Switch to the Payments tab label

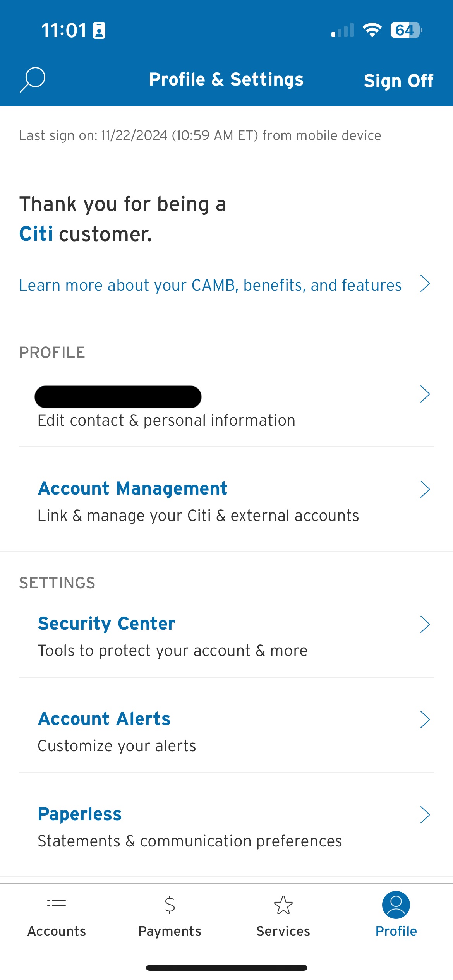click(x=170, y=931)
